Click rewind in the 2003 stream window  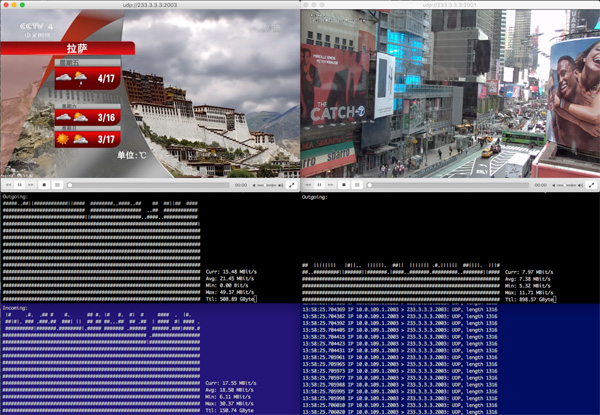[x=8, y=185]
